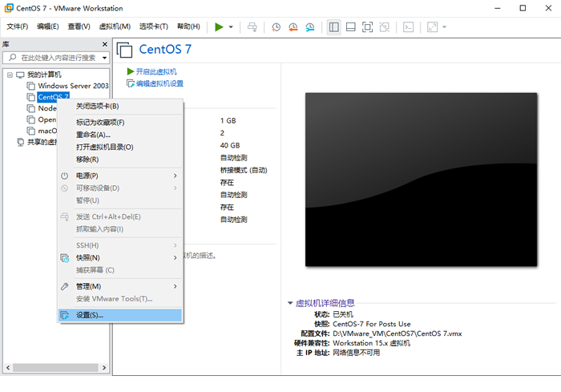Click the shared VMs icon in library

coord(21,142)
